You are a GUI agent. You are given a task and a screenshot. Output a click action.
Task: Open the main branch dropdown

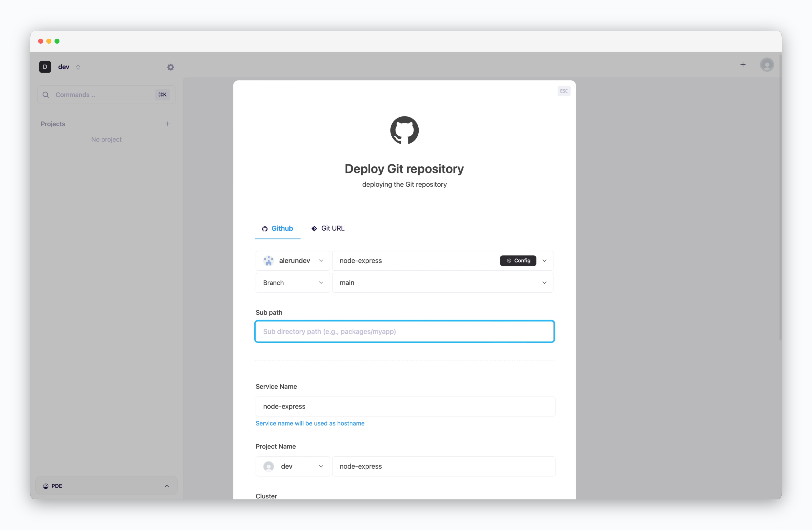[x=443, y=283]
